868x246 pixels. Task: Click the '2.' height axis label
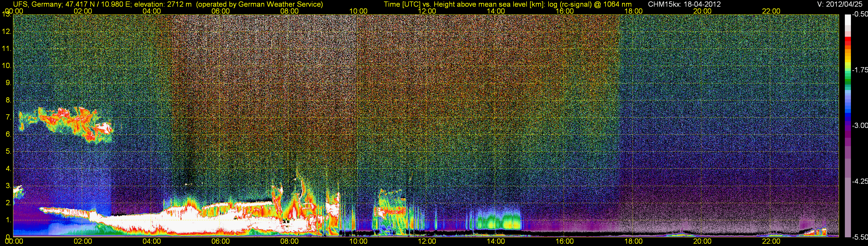[8, 203]
